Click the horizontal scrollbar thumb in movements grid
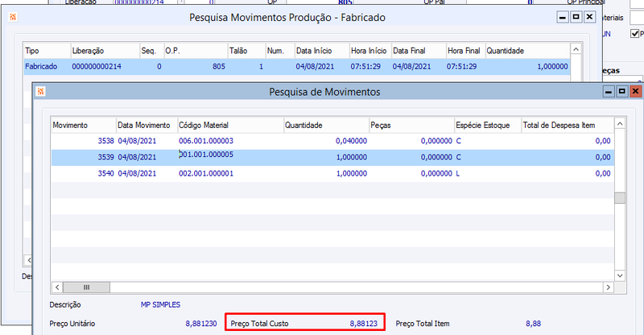Image resolution: width=644 pixels, height=335 pixels. tap(86, 287)
